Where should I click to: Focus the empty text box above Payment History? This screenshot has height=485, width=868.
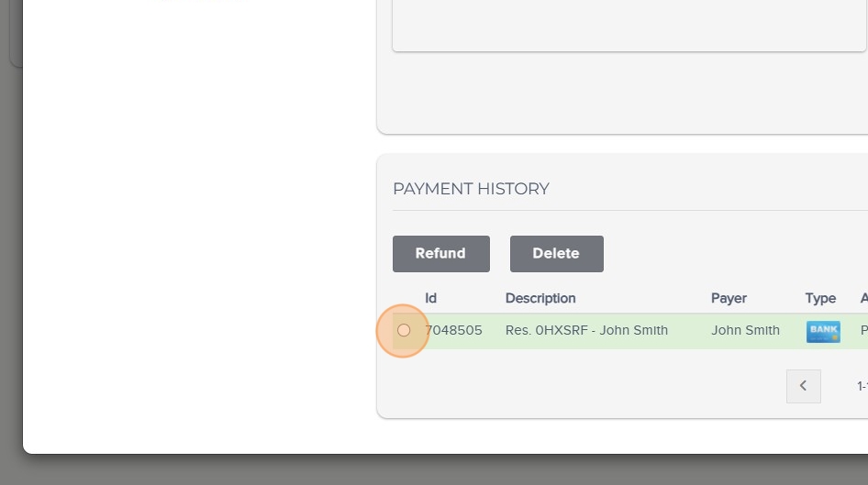629,26
